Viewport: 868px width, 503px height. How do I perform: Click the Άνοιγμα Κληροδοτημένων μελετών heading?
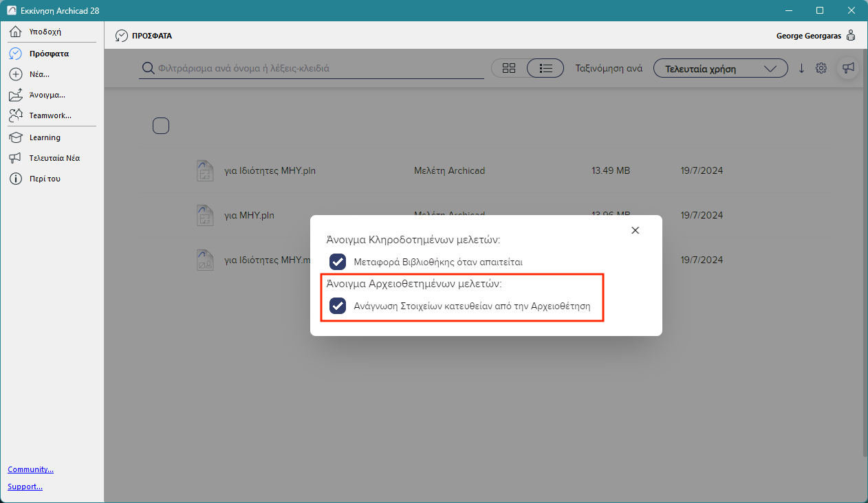[413, 240]
